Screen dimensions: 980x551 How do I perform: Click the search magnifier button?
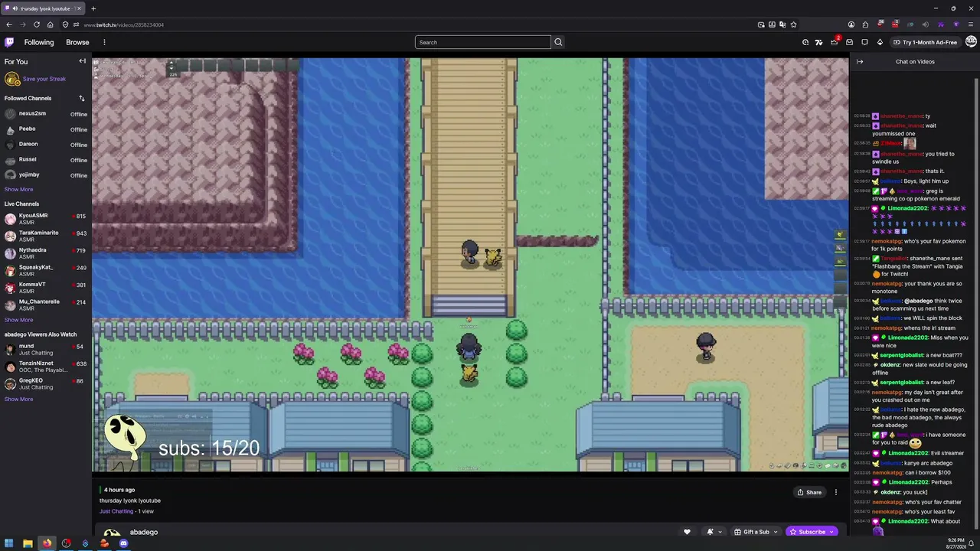[x=558, y=42]
